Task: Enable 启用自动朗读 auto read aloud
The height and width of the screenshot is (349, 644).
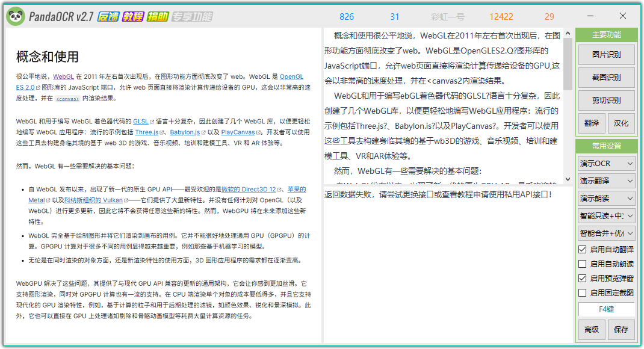Action: 582,264
